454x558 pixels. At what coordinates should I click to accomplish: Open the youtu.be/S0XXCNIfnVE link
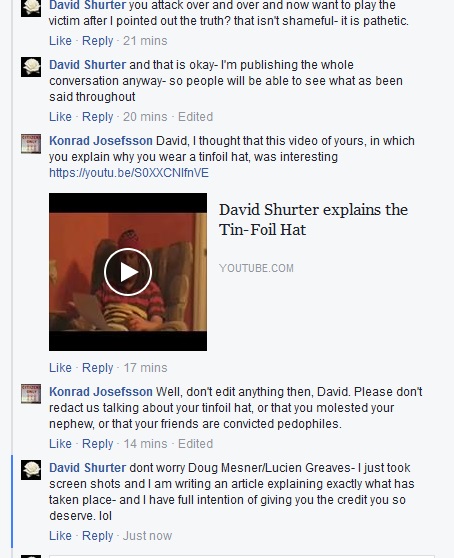click(129, 173)
